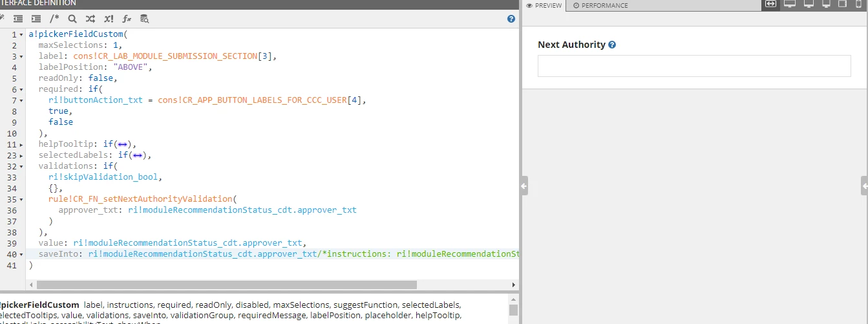Collapse code fold arrow on line 32
The image size is (868, 324).
pos(21,166)
